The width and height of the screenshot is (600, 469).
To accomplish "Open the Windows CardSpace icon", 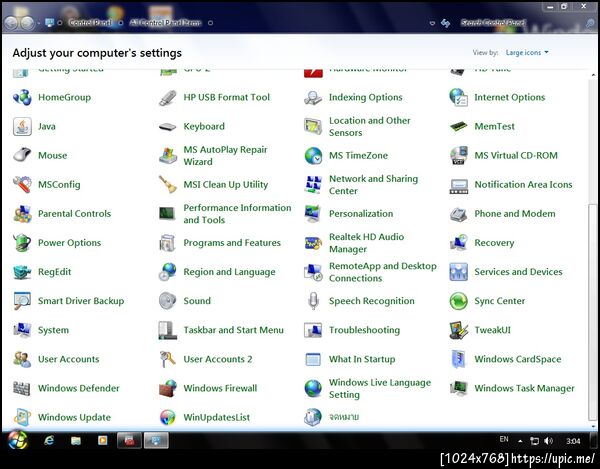I will point(458,359).
